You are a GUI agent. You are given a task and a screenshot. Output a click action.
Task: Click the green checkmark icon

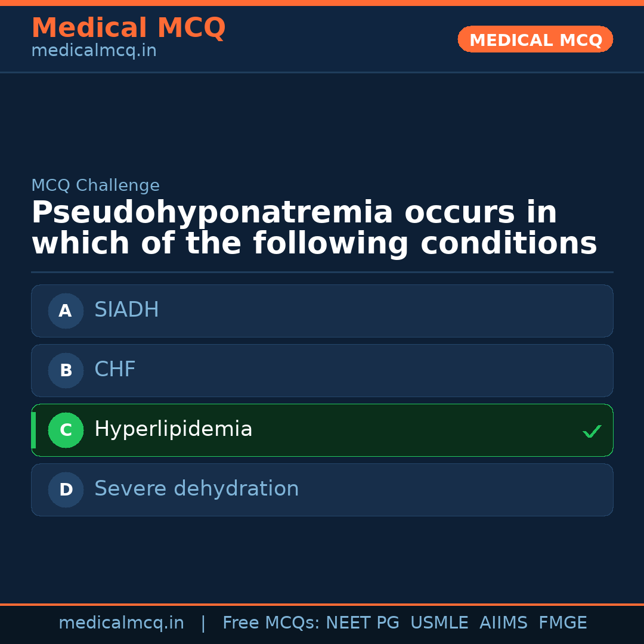coord(592,431)
